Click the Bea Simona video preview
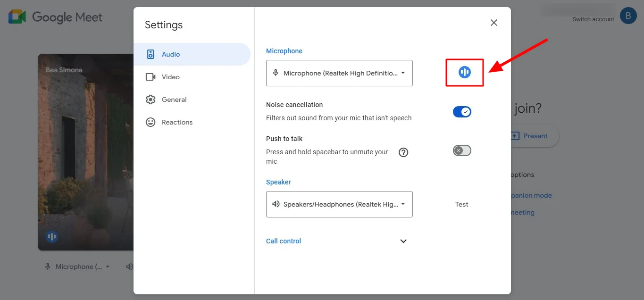The width and height of the screenshot is (644, 300). [86, 152]
